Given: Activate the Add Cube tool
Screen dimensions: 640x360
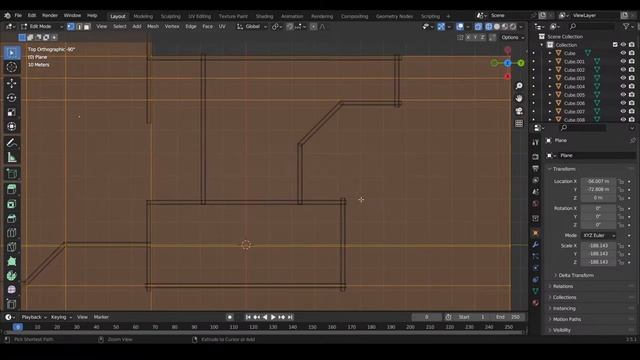Looking at the screenshot, I should coord(11,173).
